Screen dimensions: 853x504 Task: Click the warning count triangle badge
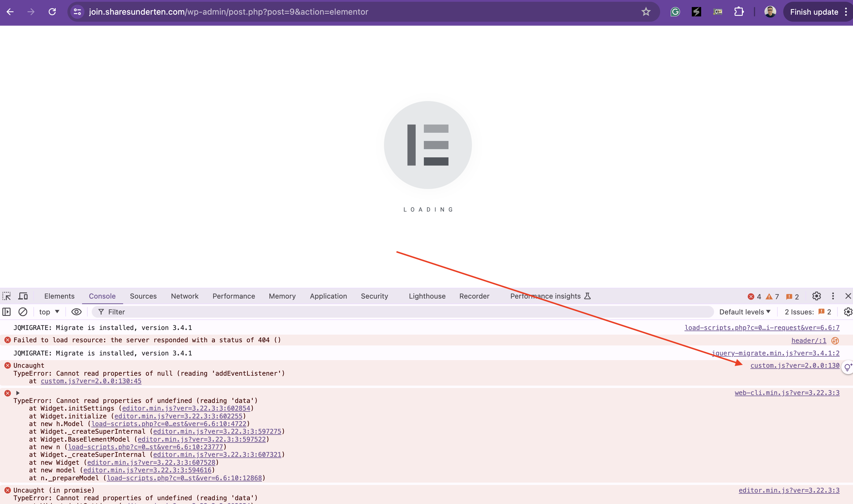[x=772, y=297]
